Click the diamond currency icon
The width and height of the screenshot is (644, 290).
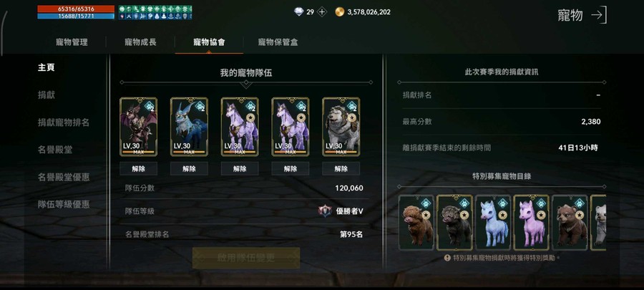[x=299, y=12]
